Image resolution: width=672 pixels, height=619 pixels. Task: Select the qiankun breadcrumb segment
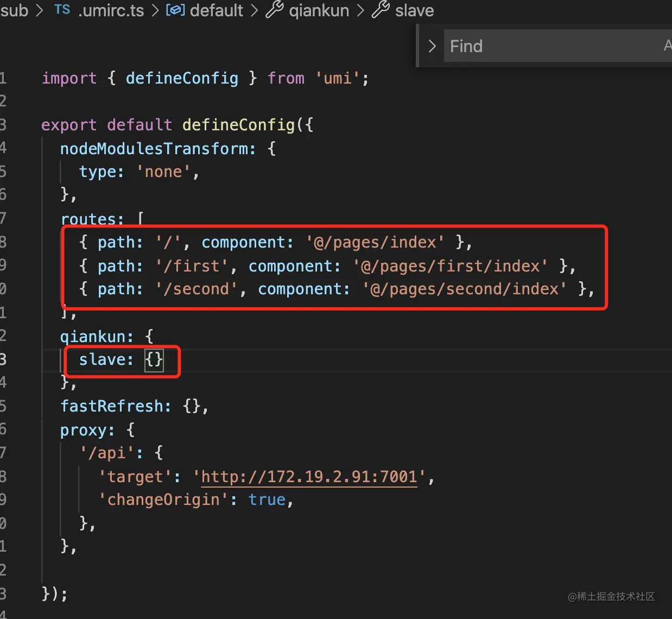point(319,10)
